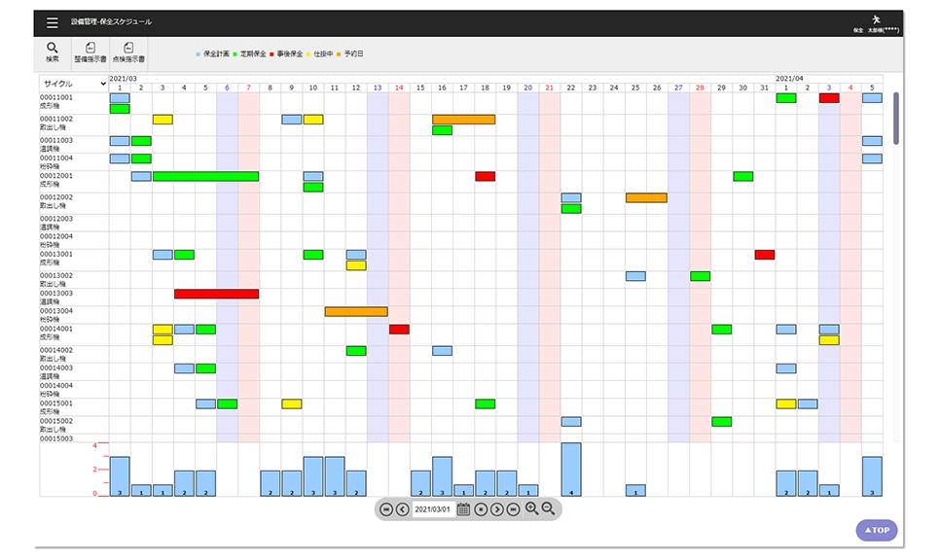Click the vertical scrollbar thumb
This screenshot has height=560, width=940.
(895, 119)
